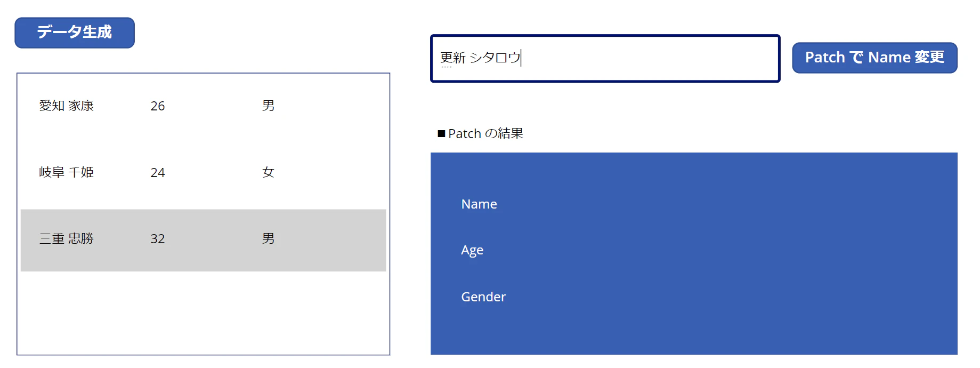Click age 26 in first row
The width and height of the screenshot is (980, 368).
click(x=158, y=106)
